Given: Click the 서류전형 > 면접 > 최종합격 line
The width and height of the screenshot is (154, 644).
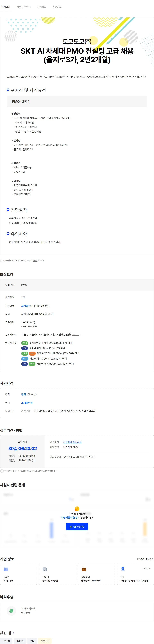Looking at the screenshot, I should click(23, 218).
